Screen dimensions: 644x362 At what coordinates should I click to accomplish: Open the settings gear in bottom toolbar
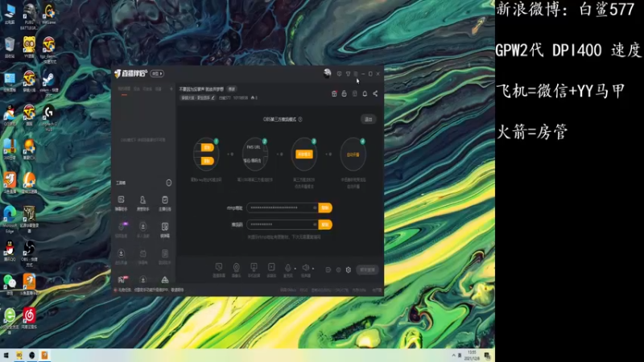349,270
